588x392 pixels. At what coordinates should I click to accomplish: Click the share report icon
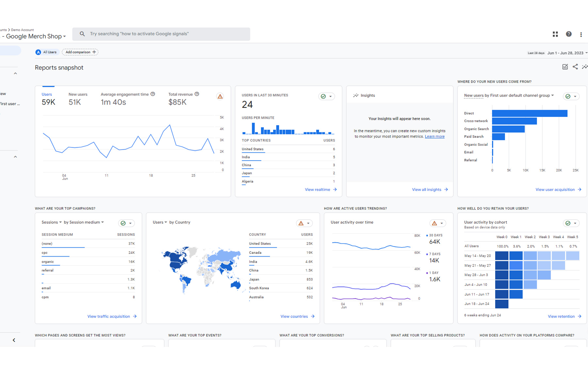[x=575, y=67]
